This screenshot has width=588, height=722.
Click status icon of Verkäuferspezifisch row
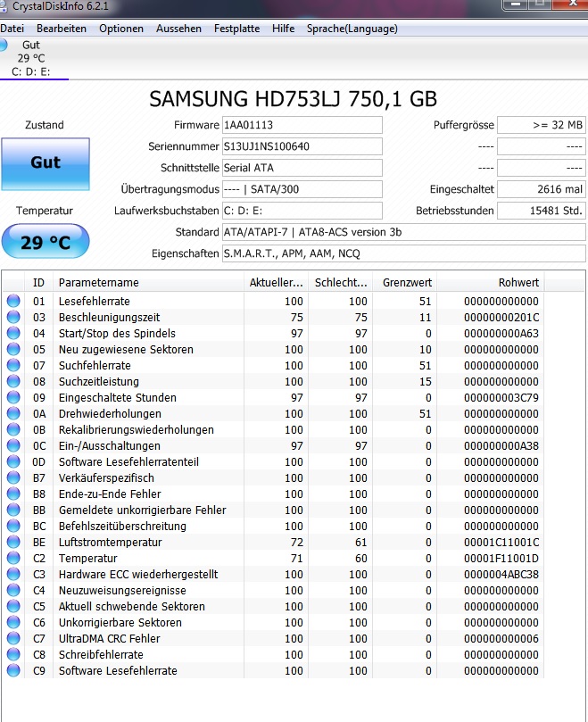tap(13, 478)
